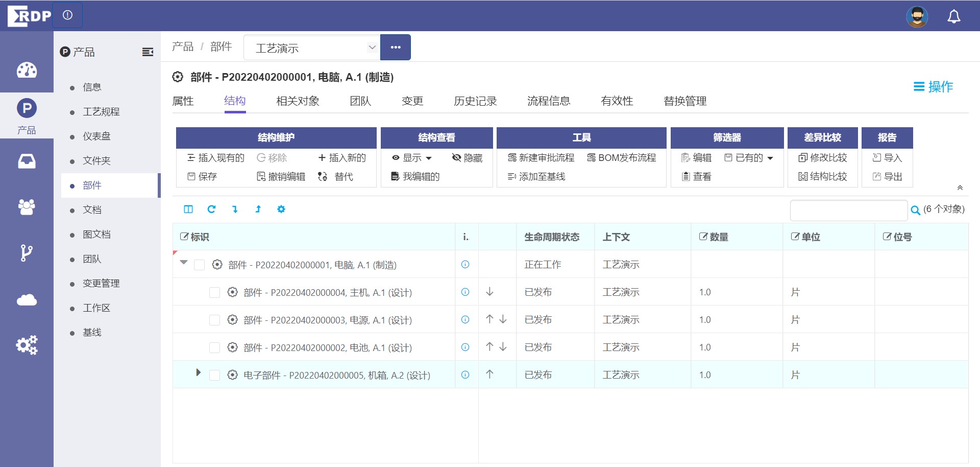点击左侧边栏的云图标
Image resolution: width=980 pixels, height=467 pixels.
point(26,300)
